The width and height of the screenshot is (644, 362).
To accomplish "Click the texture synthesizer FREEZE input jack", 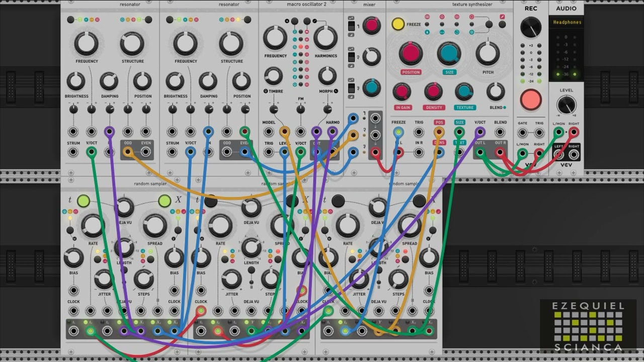I will click(398, 132).
